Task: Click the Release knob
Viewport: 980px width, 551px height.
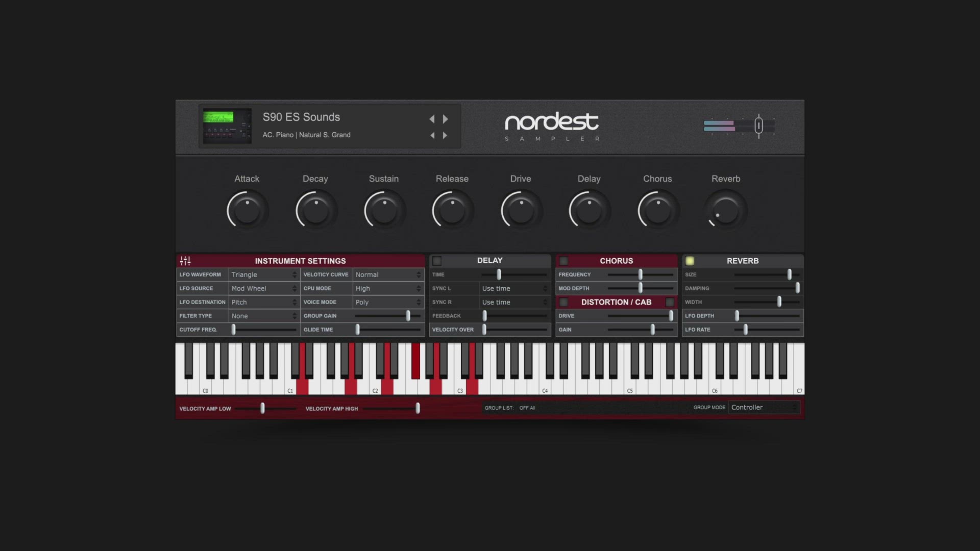Action: click(x=452, y=210)
